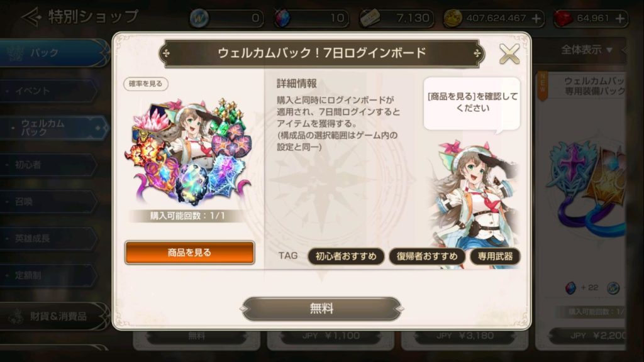
Task: Claim the pack with 無料 button
Action: [321, 309]
